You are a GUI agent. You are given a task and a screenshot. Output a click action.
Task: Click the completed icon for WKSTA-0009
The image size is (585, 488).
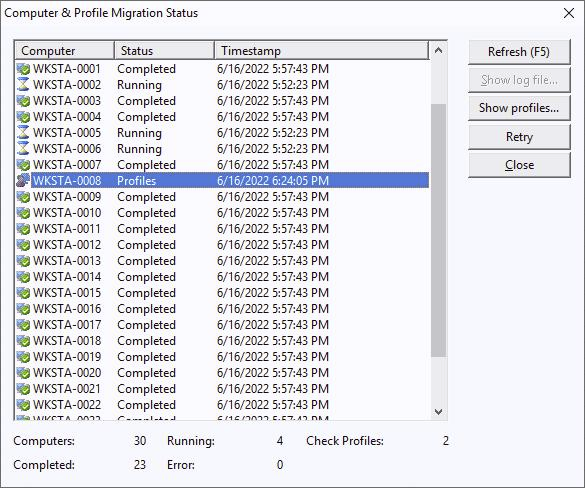(23, 197)
